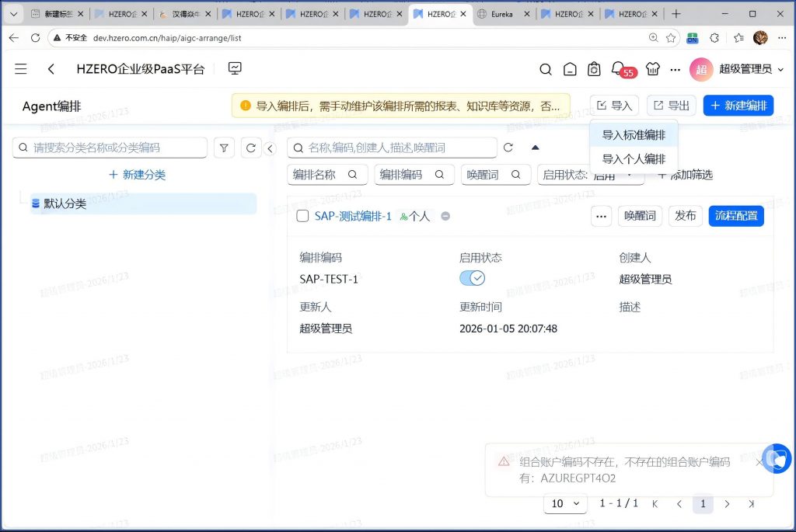Select the 默认分类 tree node
The height and width of the screenshot is (532, 796).
tap(65, 203)
